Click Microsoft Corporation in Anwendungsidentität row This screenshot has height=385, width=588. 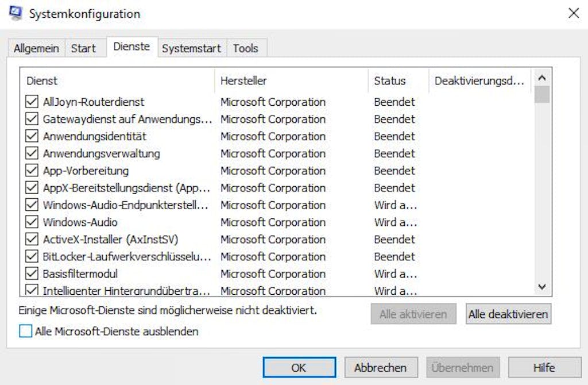(x=273, y=136)
